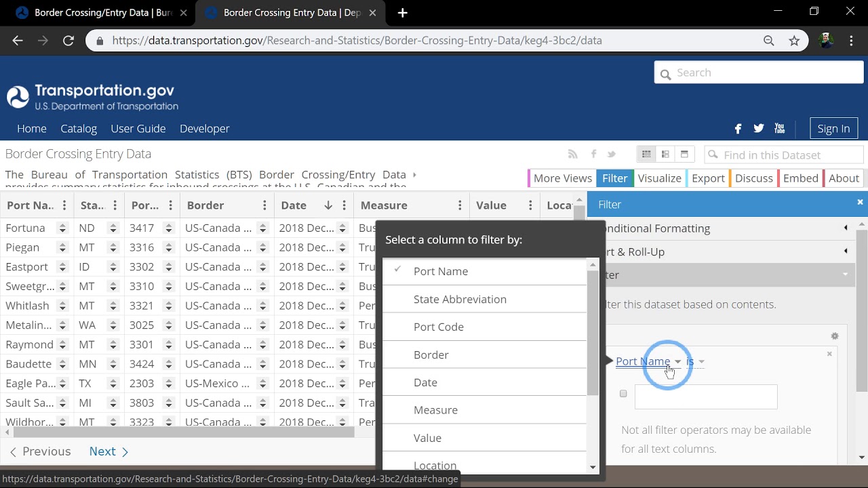Choose Measure column option
This screenshot has height=488, width=868.
click(x=484, y=410)
